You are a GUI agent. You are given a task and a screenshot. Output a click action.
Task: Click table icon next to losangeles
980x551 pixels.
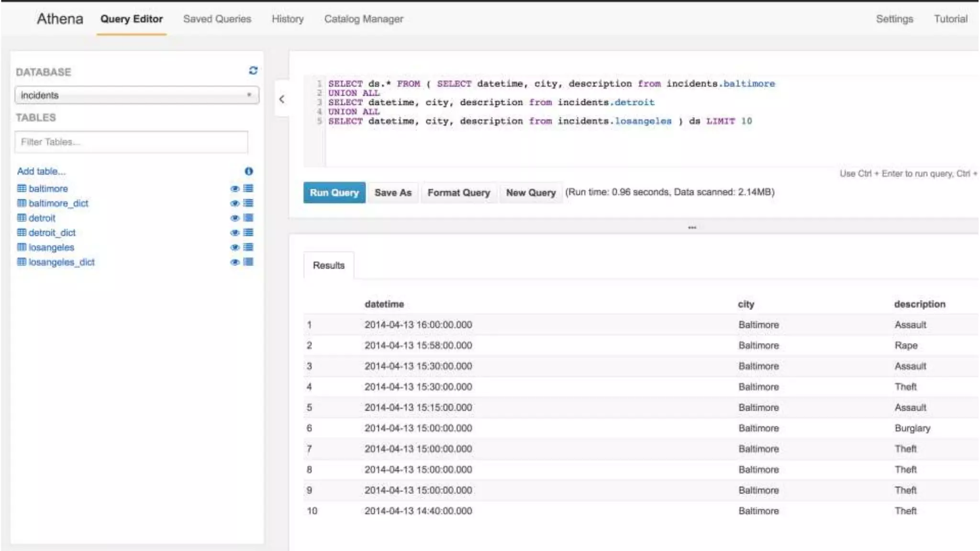click(22, 247)
